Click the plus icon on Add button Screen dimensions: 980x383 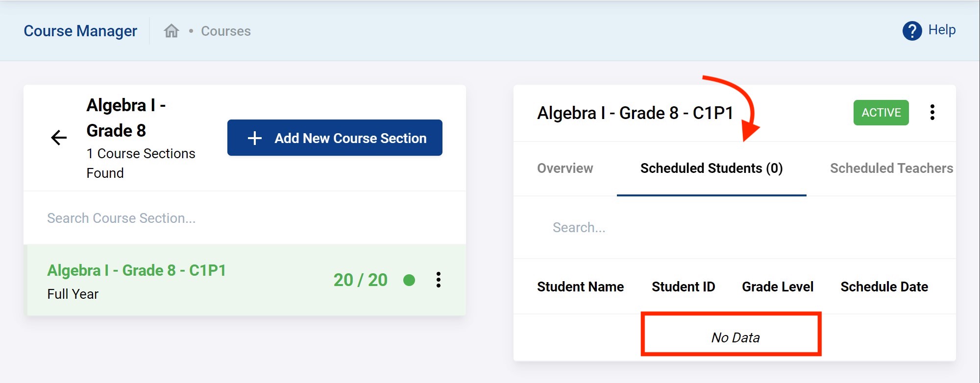(255, 138)
